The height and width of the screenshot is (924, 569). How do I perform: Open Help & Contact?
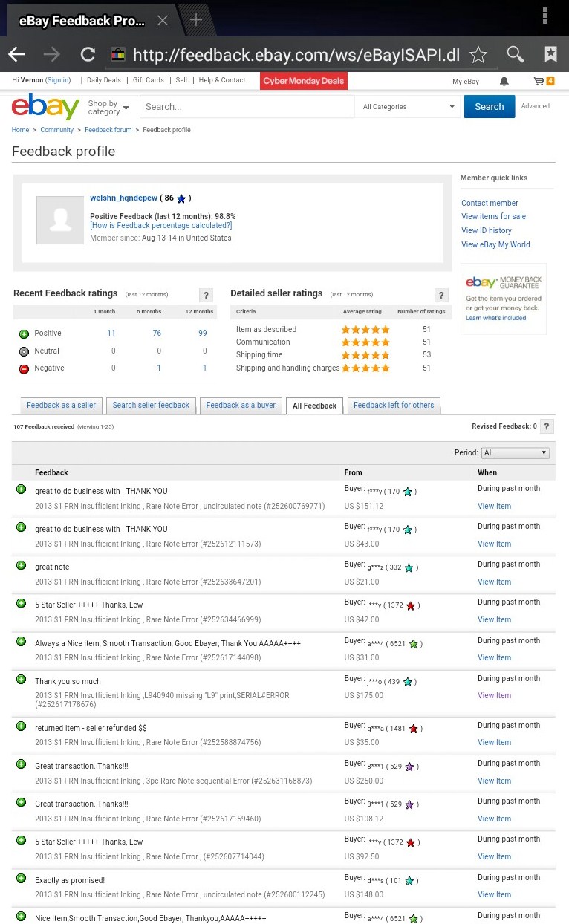coord(222,80)
